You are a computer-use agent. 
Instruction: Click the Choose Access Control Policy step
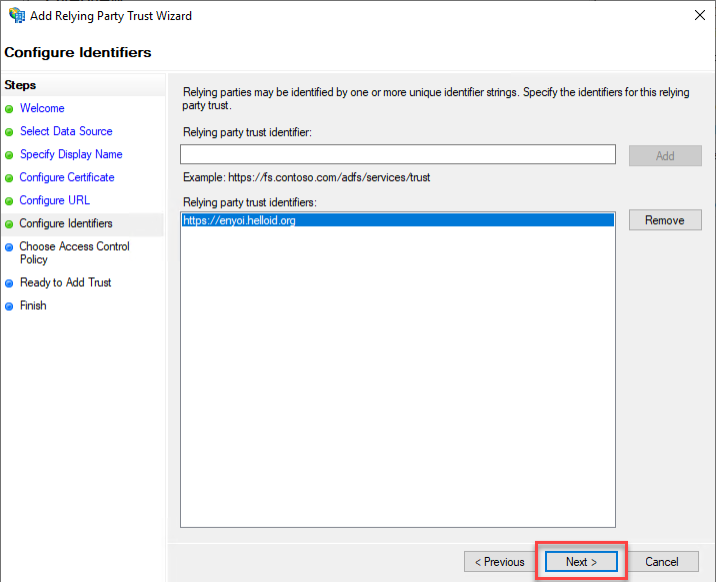74,253
